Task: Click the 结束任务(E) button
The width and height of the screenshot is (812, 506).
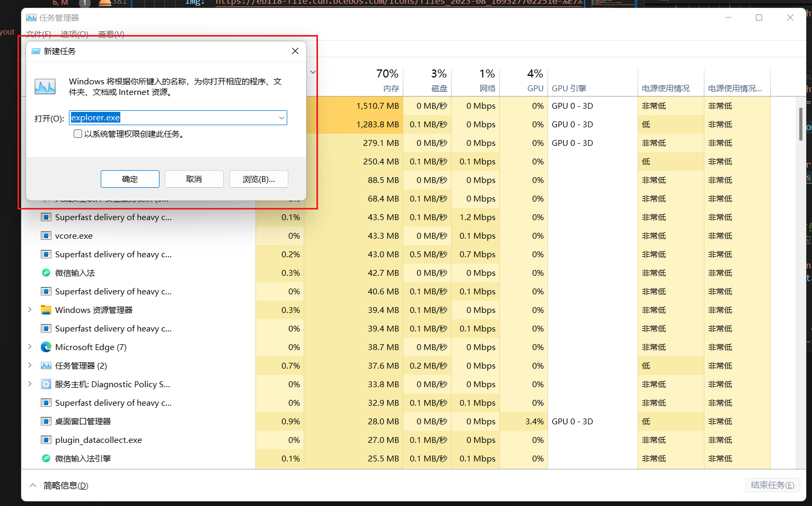Action: (772, 485)
